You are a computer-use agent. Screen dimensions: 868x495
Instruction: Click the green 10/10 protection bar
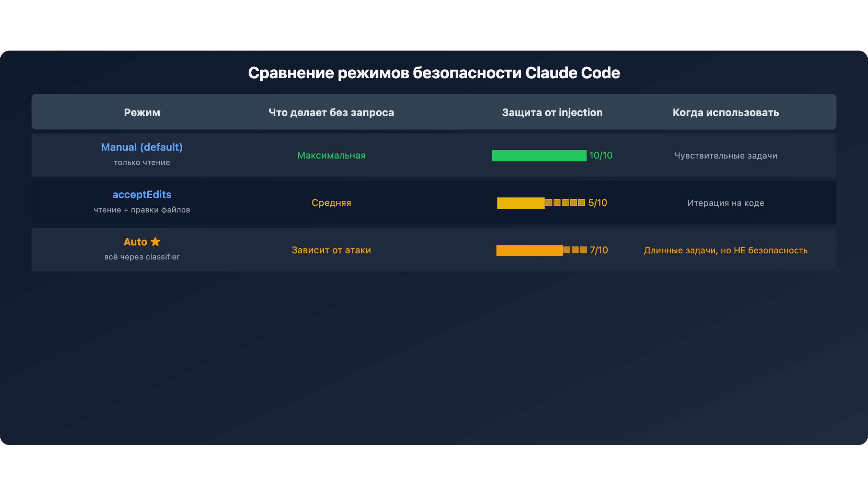539,156
